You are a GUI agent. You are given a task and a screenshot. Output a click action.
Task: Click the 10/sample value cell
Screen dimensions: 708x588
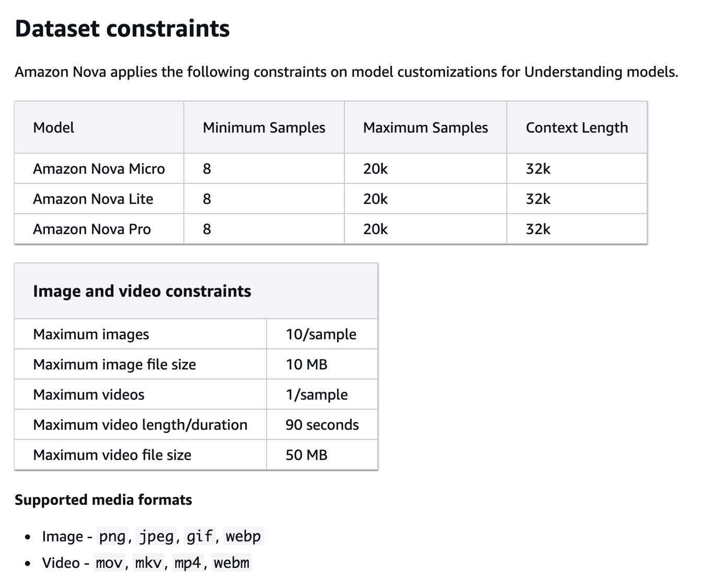321,334
